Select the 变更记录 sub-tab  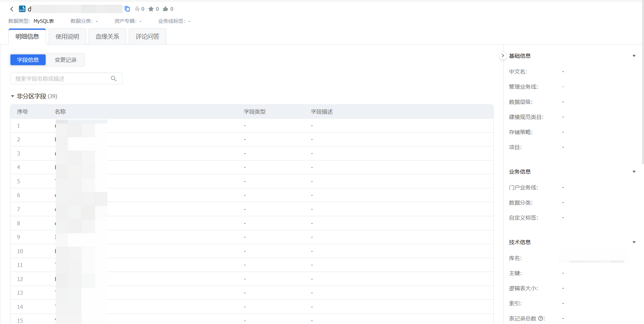(65, 60)
